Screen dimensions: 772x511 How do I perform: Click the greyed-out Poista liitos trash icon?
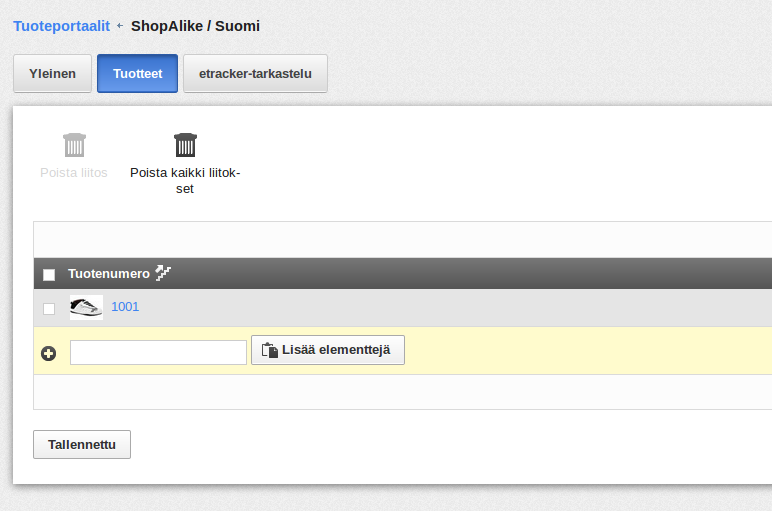74,145
